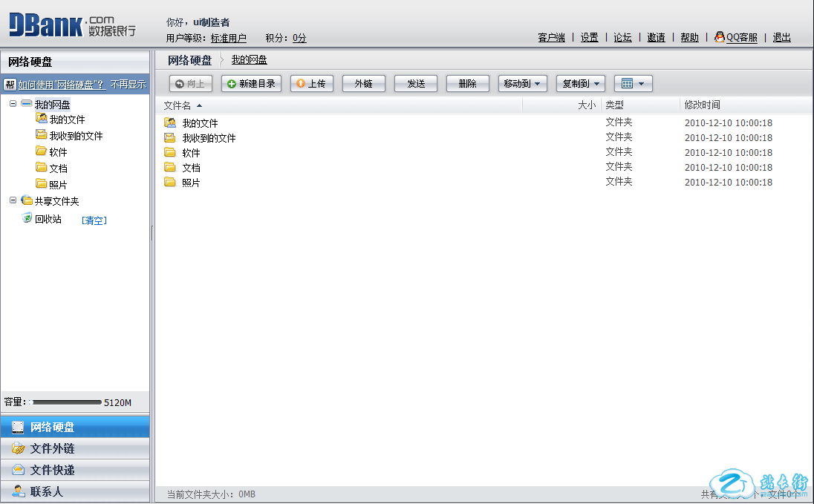Collapse the 共享文件夹 tree node
Screen dimensions: 814x504
[13, 200]
